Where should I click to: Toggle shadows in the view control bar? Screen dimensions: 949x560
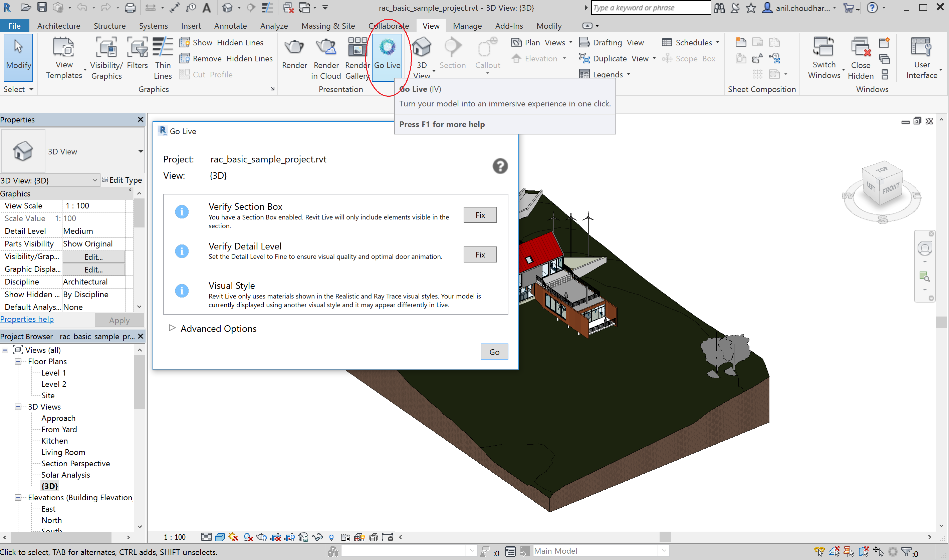(233, 537)
